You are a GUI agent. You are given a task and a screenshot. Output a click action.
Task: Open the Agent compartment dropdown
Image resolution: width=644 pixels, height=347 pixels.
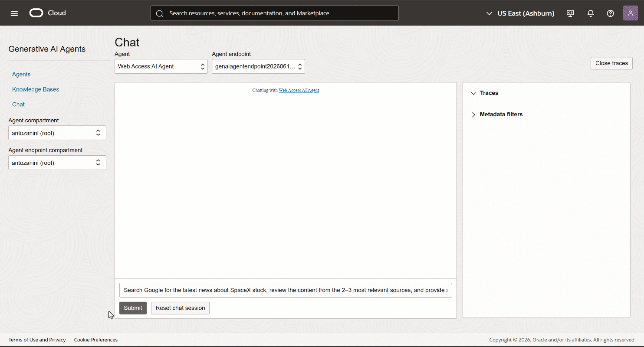pyautogui.click(x=57, y=133)
